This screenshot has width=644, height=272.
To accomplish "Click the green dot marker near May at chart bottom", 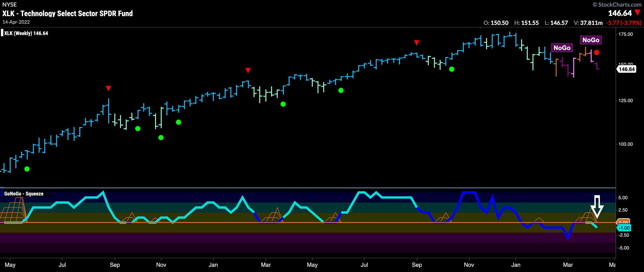I will click(x=27, y=169).
